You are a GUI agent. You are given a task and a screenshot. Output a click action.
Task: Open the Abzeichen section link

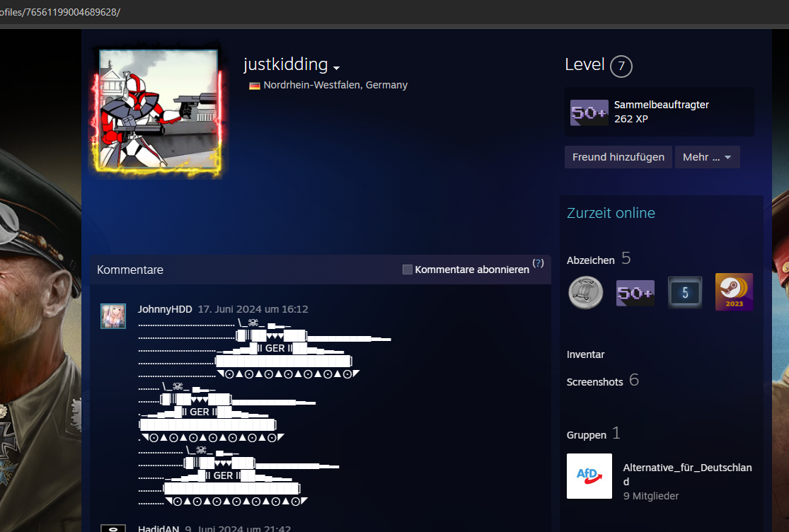pyautogui.click(x=590, y=260)
